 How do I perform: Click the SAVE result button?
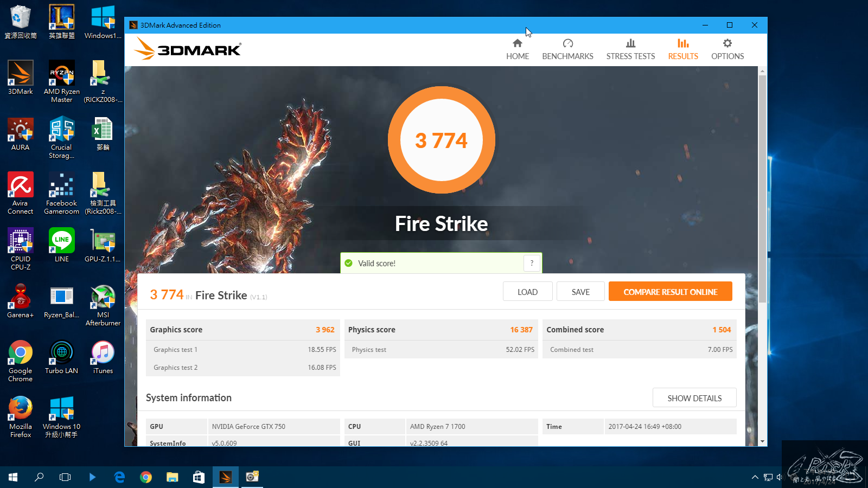(580, 292)
